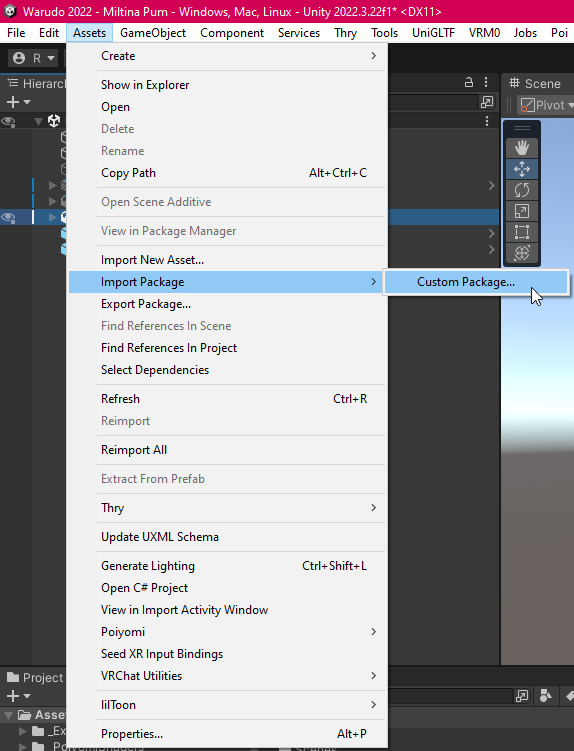The image size is (574, 751).
Task: Select the Transform tool
Action: tap(522, 253)
